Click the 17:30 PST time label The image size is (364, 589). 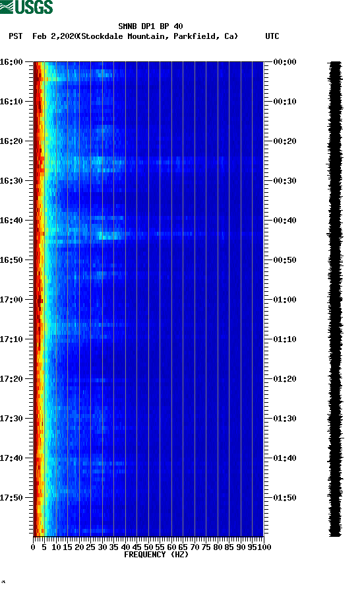[x=11, y=419]
